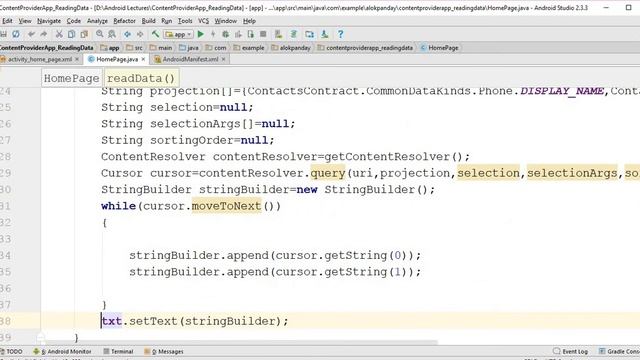Viewport: 640px width, 360px height.
Task: Open the AVD Manager icon
Action: [278, 34]
